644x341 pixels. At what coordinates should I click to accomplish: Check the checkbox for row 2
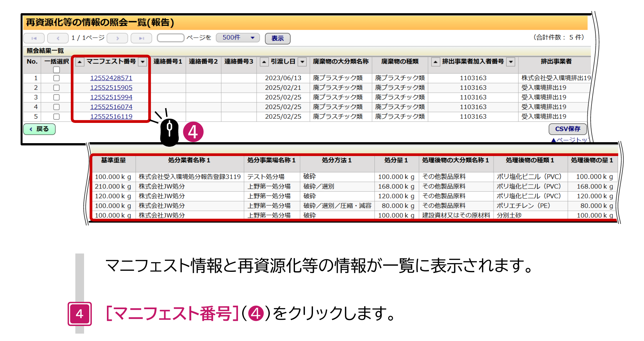[x=56, y=88]
